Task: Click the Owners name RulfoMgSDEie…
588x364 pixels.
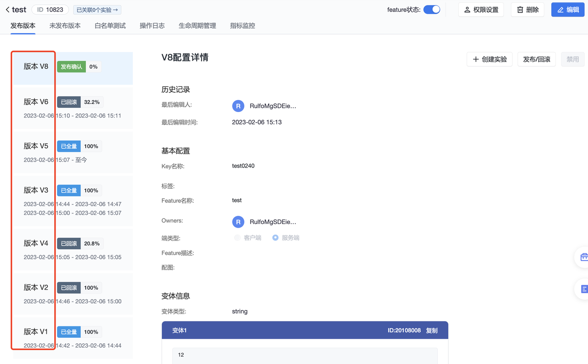Action: pyautogui.click(x=273, y=222)
